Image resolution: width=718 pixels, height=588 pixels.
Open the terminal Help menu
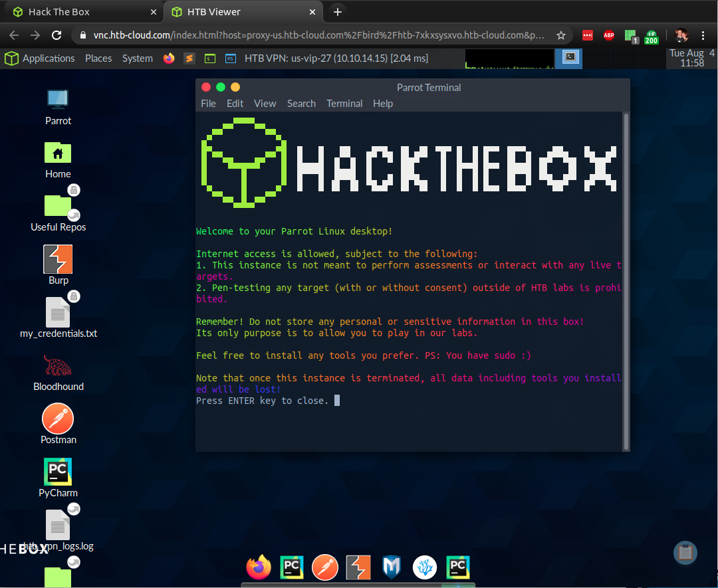pyautogui.click(x=383, y=104)
